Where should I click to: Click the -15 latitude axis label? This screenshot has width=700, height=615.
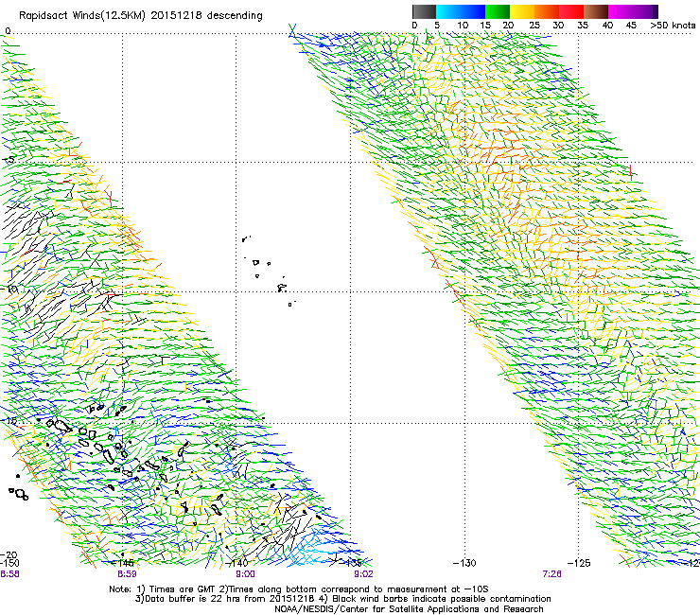[x=9, y=421]
